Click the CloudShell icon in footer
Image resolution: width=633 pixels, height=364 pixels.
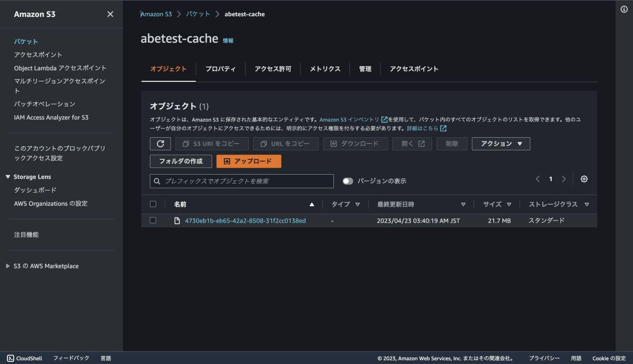click(x=10, y=358)
